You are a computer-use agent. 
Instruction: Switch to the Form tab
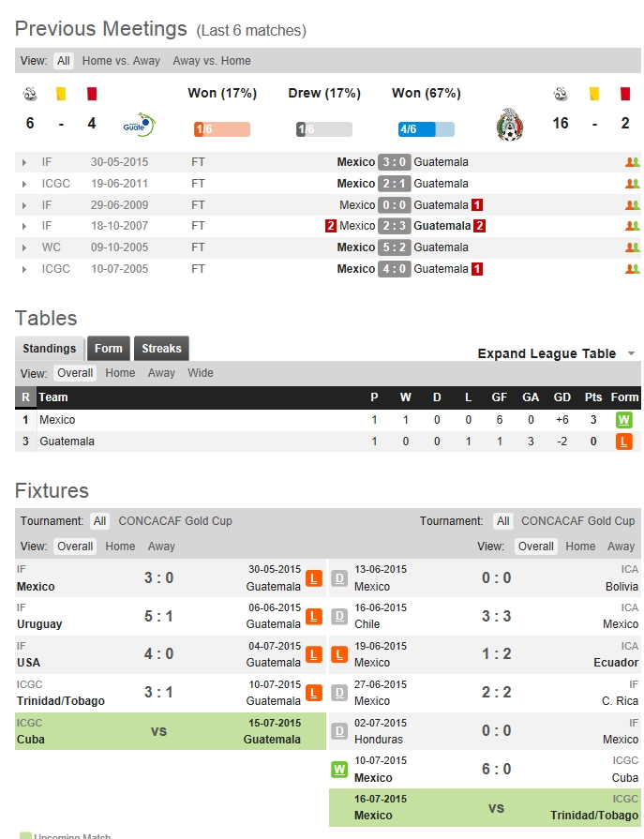(x=109, y=349)
